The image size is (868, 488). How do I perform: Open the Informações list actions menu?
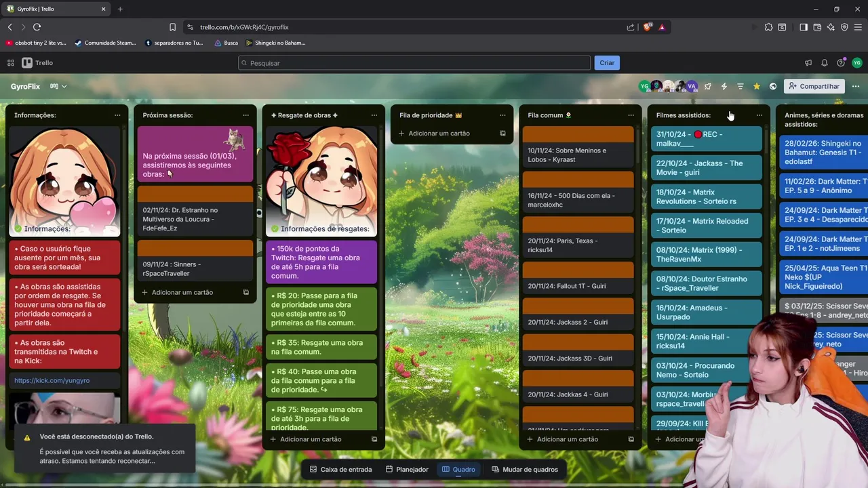tap(117, 115)
